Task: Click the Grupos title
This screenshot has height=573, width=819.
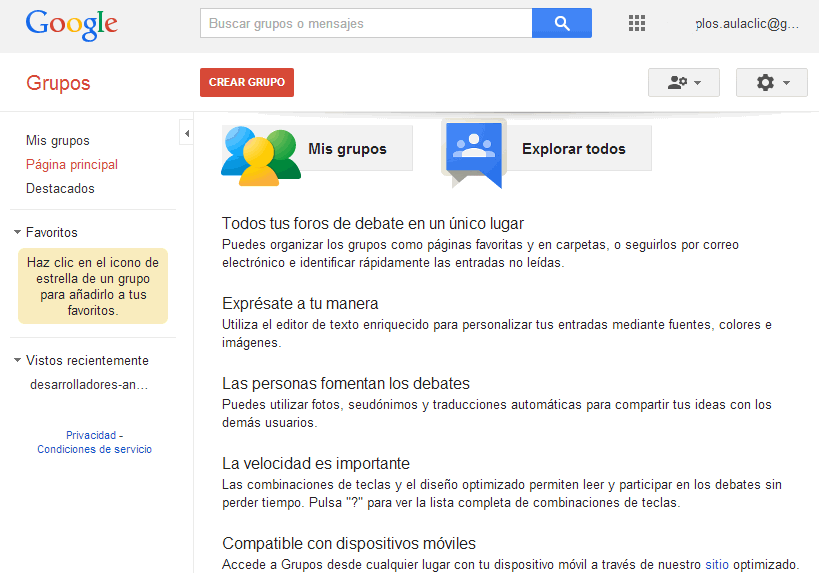Action: (x=58, y=83)
